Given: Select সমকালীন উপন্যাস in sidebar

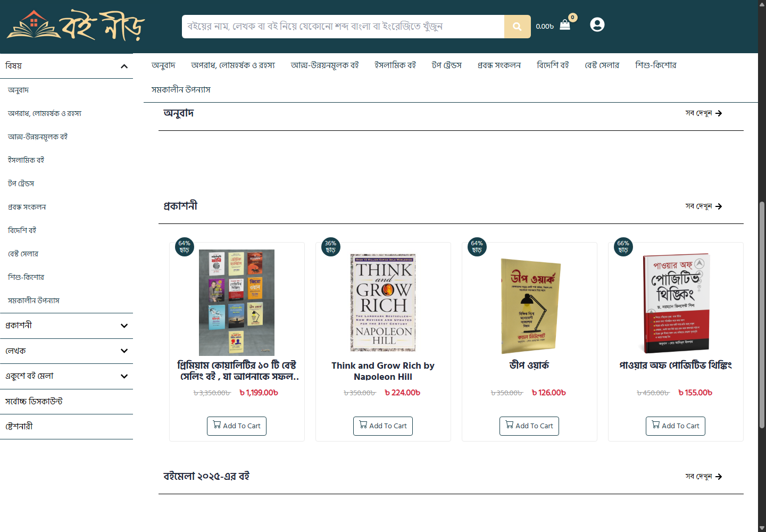Looking at the screenshot, I should 34,301.
